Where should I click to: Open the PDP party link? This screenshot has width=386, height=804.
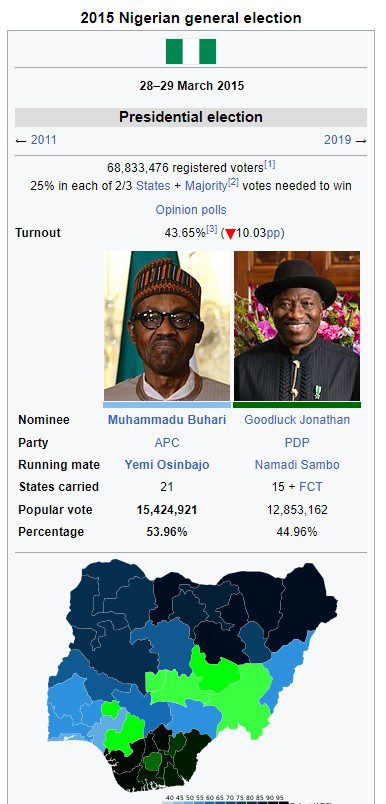pyautogui.click(x=297, y=443)
